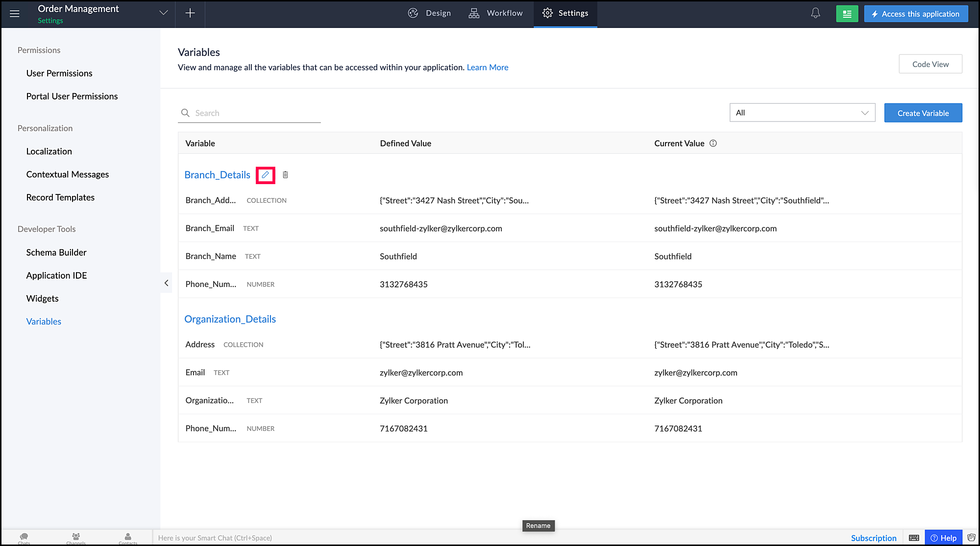Open the All filter dropdown
Image resolution: width=980 pixels, height=546 pixels.
point(802,113)
